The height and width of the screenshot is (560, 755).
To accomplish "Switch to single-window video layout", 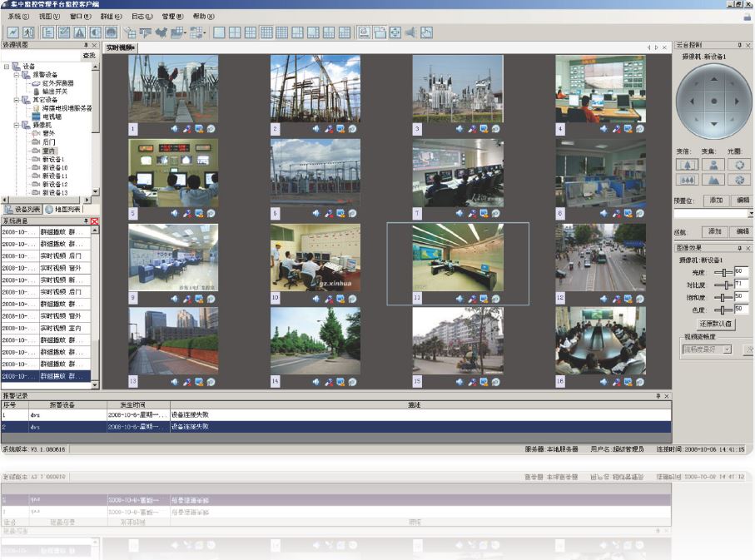I will pos(219,32).
